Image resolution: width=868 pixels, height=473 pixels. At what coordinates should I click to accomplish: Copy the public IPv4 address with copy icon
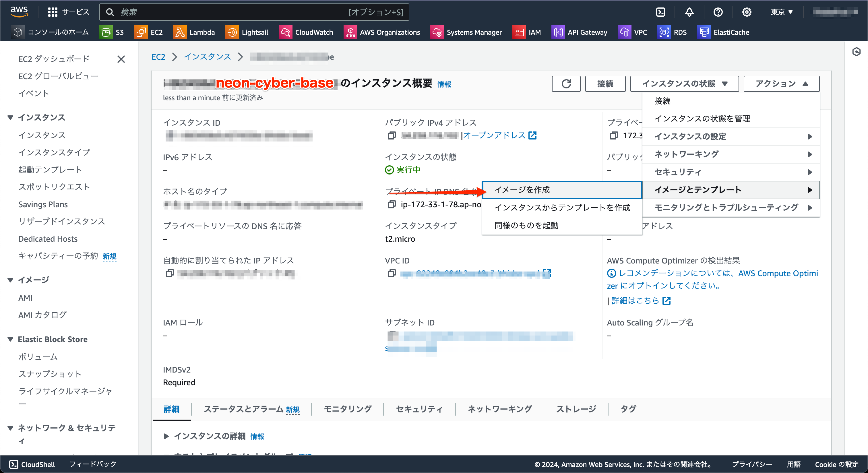tap(391, 135)
